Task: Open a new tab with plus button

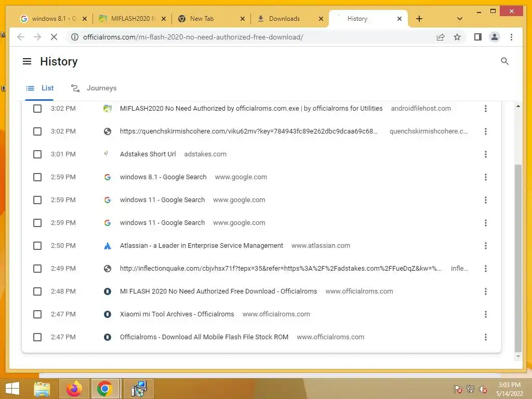Action: pos(419,19)
